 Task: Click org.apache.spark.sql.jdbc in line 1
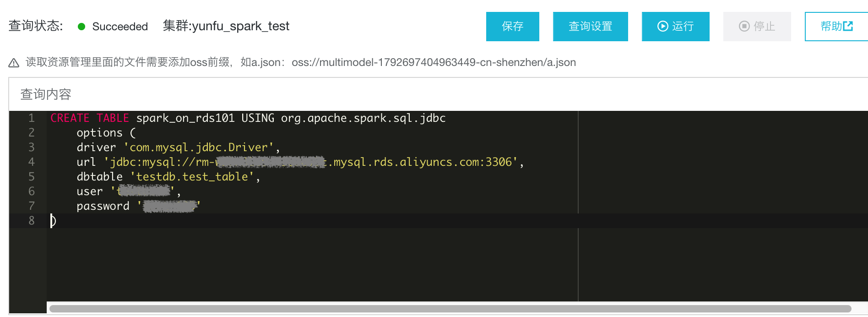coord(363,118)
